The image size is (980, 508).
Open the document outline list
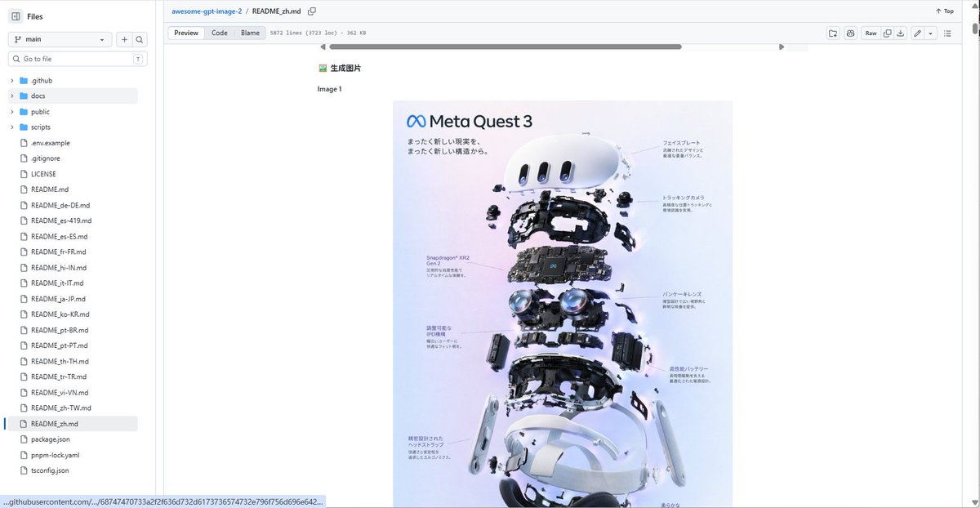coord(947,33)
